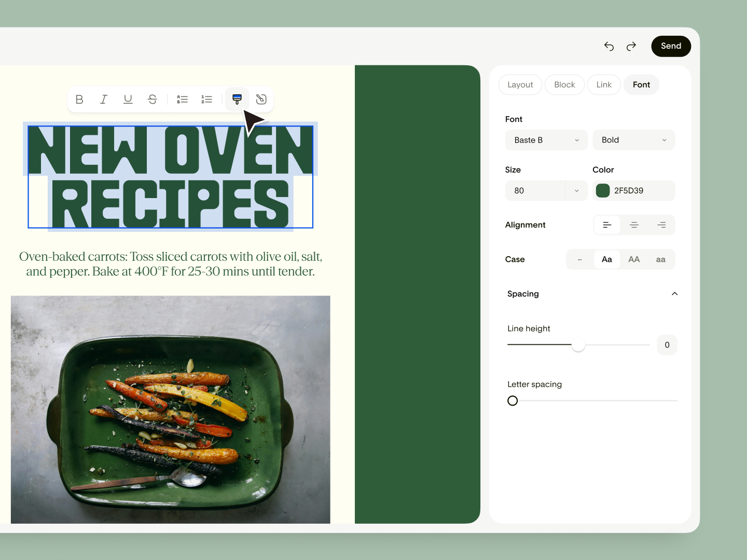This screenshot has width=747, height=560.
Task: Click the line height value box
Action: (x=667, y=345)
